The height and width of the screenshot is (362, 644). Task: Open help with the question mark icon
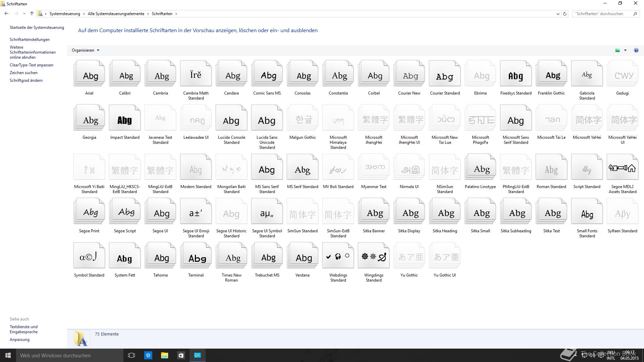636,50
